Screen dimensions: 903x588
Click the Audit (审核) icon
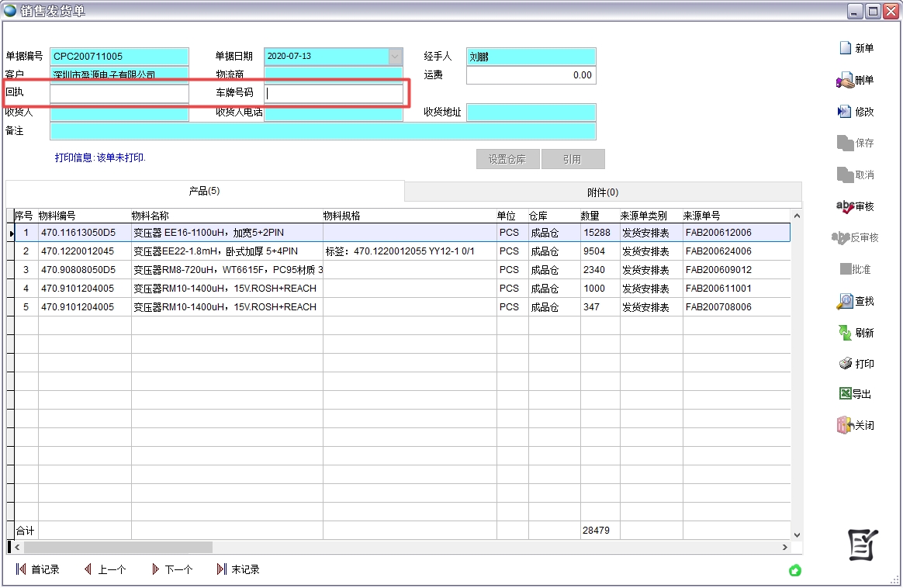(x=844, y=206)
